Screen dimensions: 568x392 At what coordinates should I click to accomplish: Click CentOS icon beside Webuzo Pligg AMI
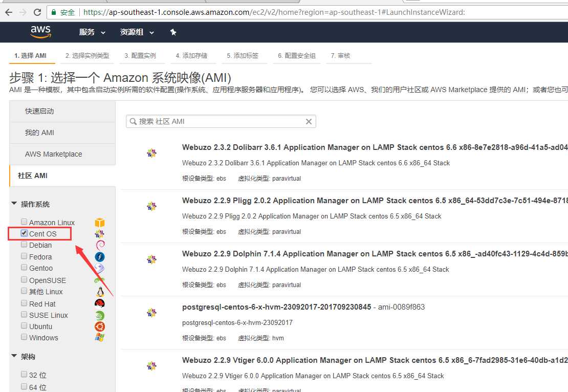tap(151, 207)
